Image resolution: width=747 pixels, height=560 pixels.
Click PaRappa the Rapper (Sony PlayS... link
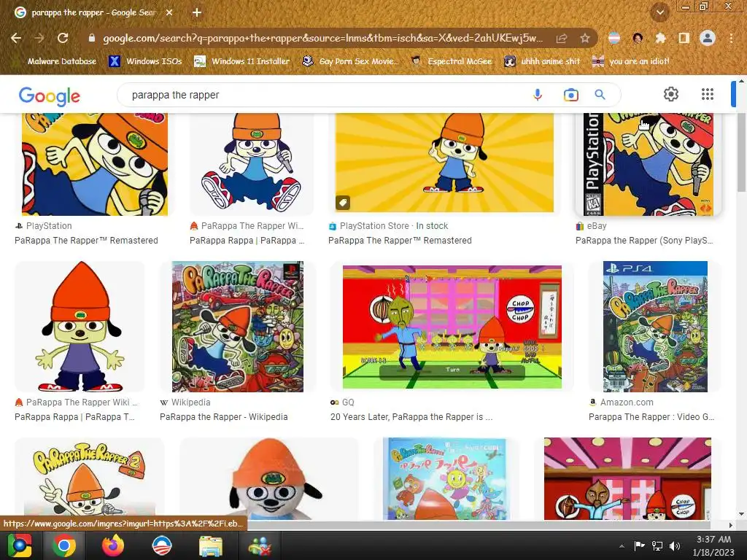point(644,241)
